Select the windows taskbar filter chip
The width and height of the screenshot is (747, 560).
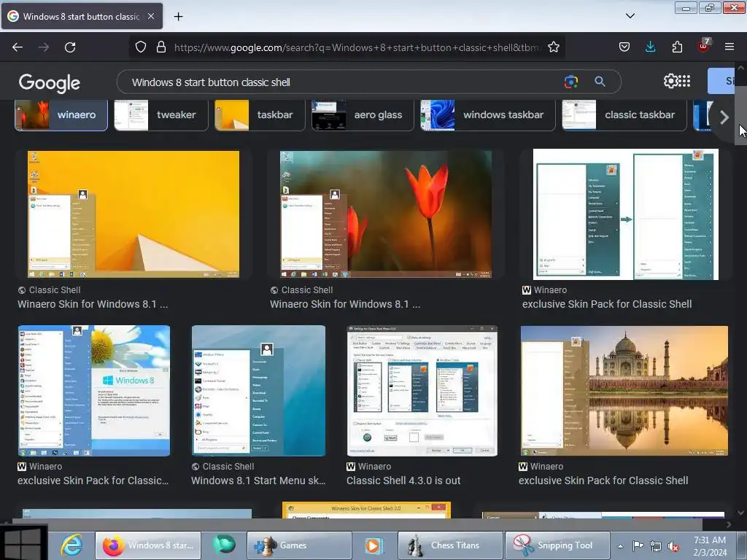coord(488,114)
